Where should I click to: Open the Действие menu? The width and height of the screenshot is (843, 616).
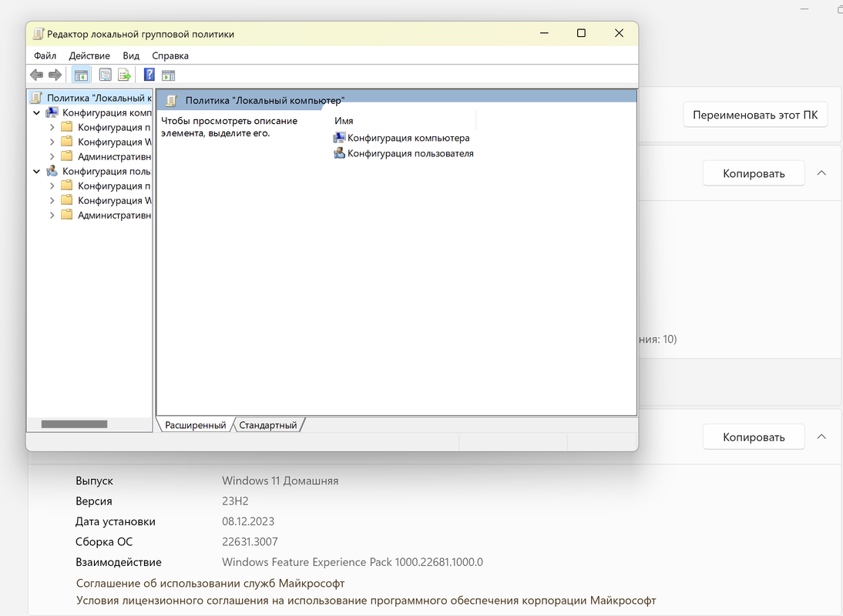point(89,56)
